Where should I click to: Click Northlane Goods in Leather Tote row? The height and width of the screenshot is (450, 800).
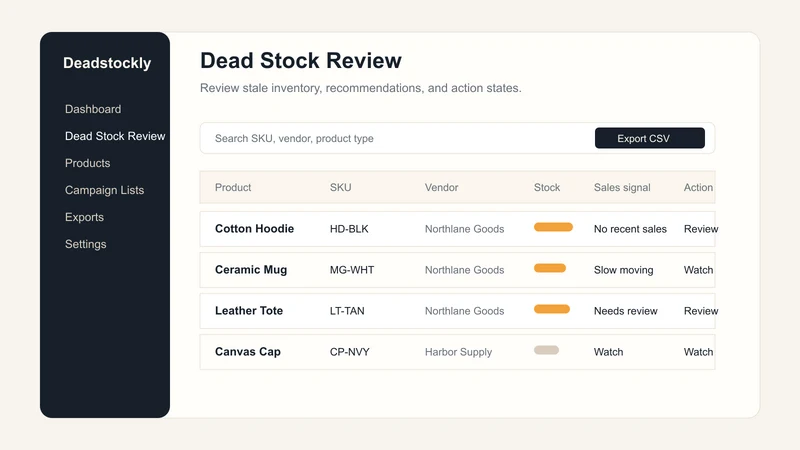click(x=464, y=311)
